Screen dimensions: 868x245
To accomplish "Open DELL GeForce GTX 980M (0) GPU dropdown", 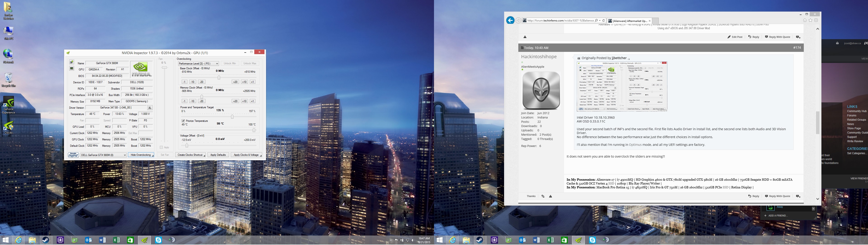I will [104, 155].
